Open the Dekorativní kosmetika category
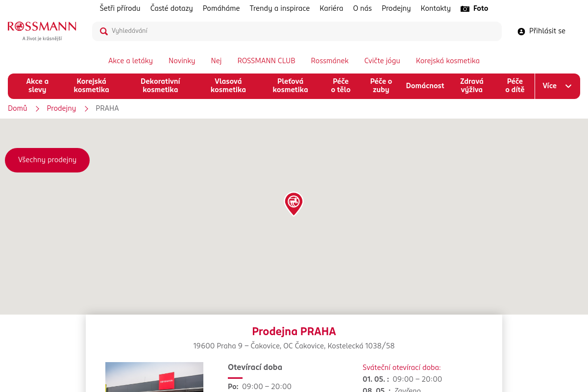588x392 pixels. click(x=160, y=86)
